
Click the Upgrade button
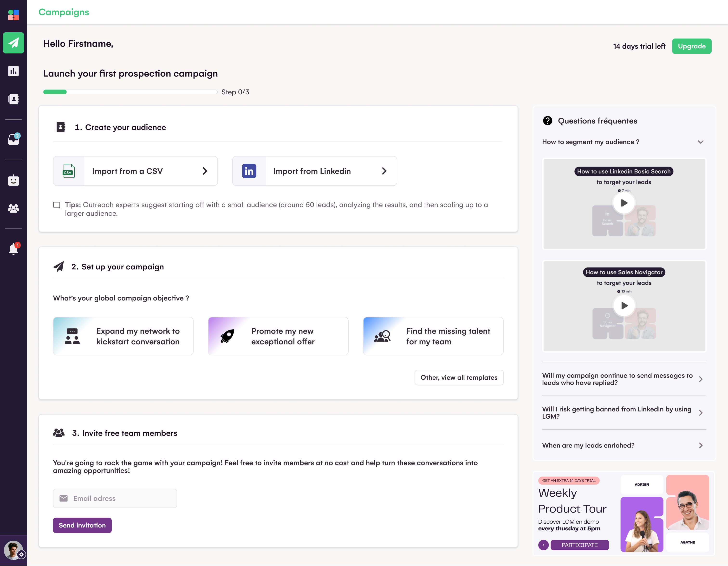[x=692, y=46]
